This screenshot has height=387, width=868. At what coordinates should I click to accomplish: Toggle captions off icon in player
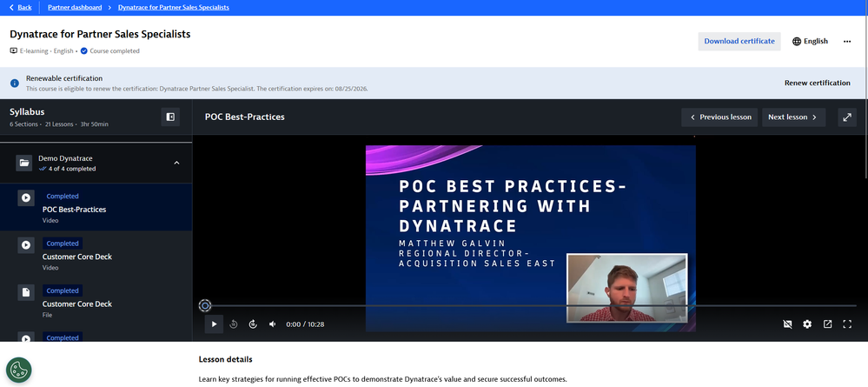[x=787, y=324]
